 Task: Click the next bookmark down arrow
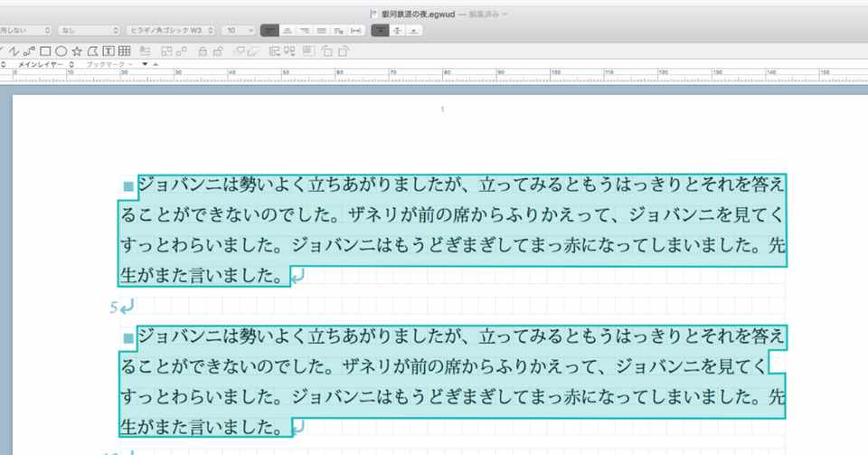click(x=145, y=64)
